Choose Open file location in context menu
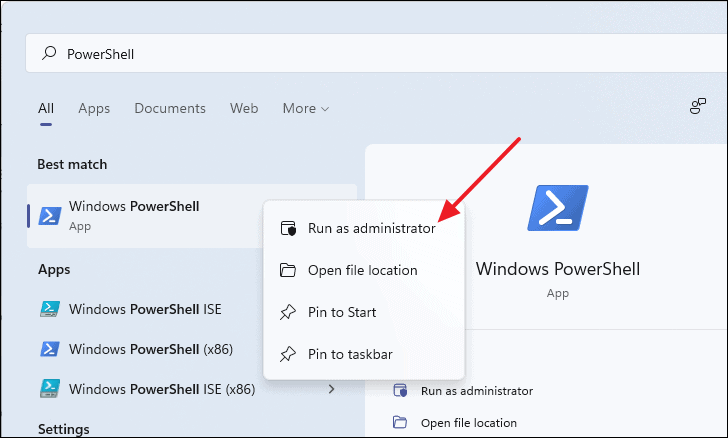 [x=364, y=270]
